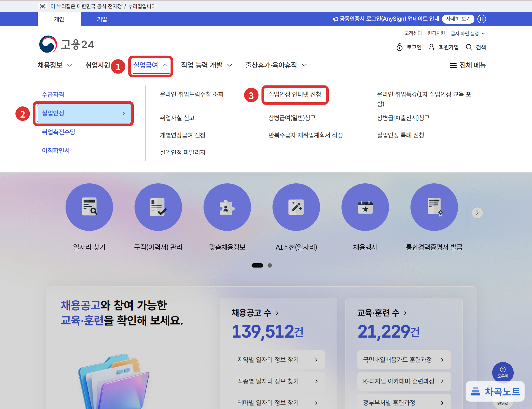
Task: Select 수급자격 in the side menu
Action: click(53, 94)
